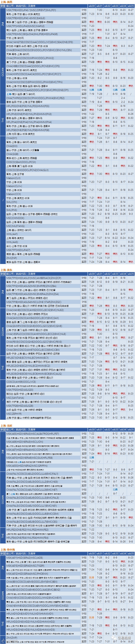Click the SML(PNS) route name

12,210
